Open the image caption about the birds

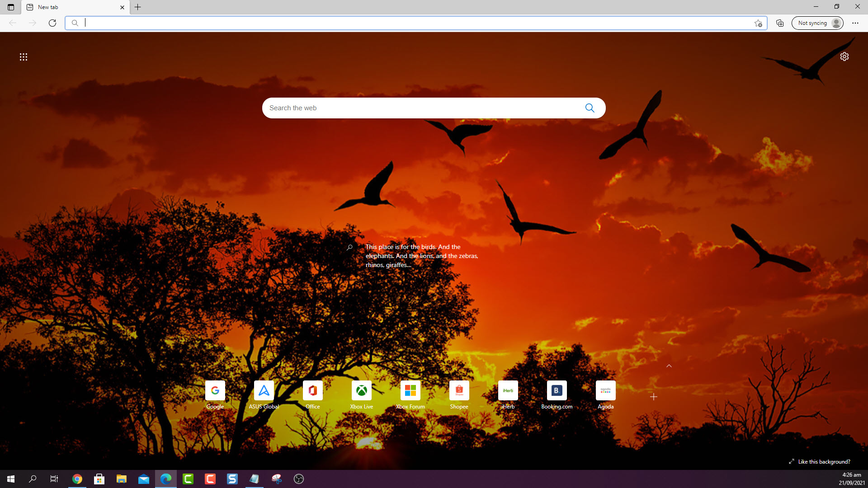pyautogui.click(x=421, y=256)
